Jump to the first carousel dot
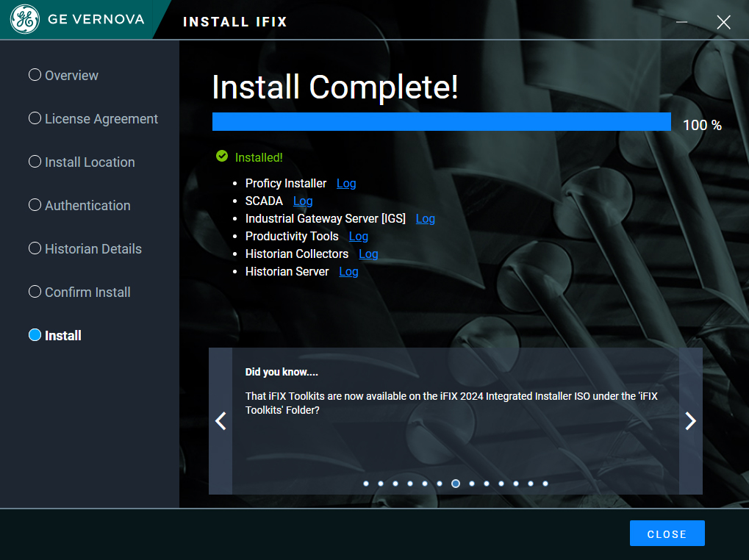Image resolution: width=749 pixels, height=560 pixels. tap(366, 484)
